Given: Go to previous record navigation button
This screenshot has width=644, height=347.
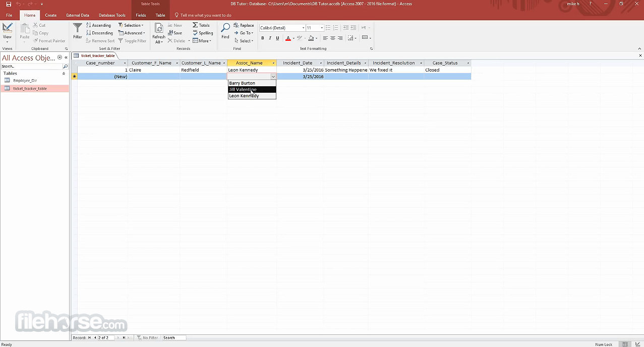Looking at the screenshot, I should 95,338.
